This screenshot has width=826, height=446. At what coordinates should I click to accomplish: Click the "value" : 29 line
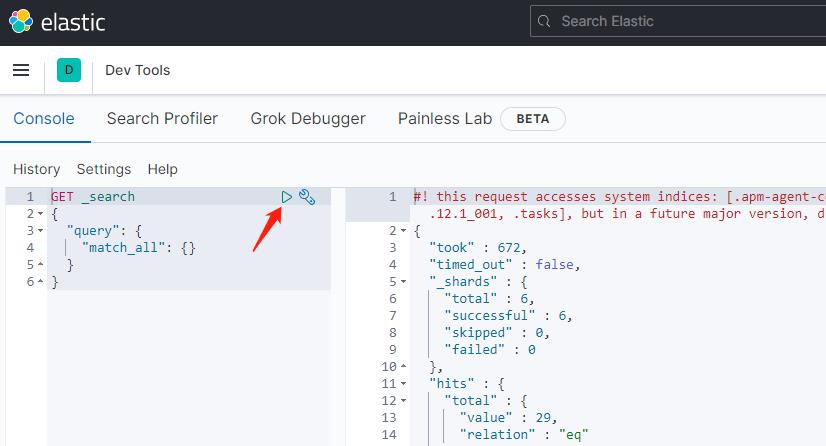508,418
